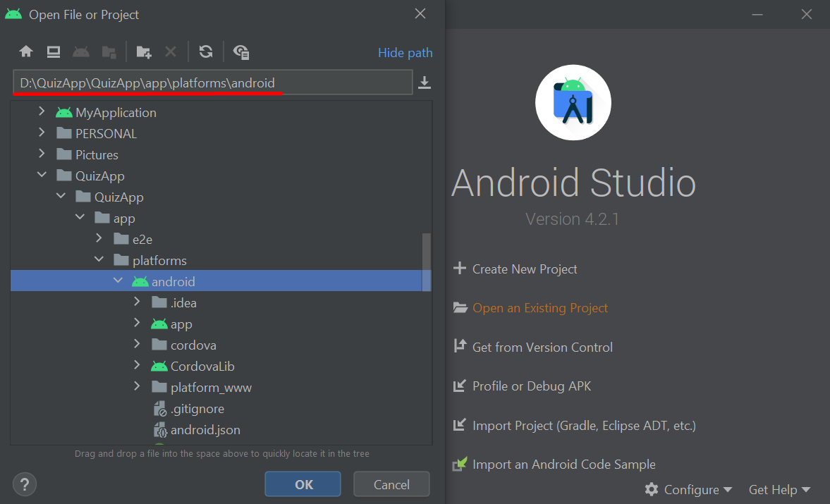
Task: Click the Home directory toolbar icon
Action: pyautogui.click(x=26, y=52)
